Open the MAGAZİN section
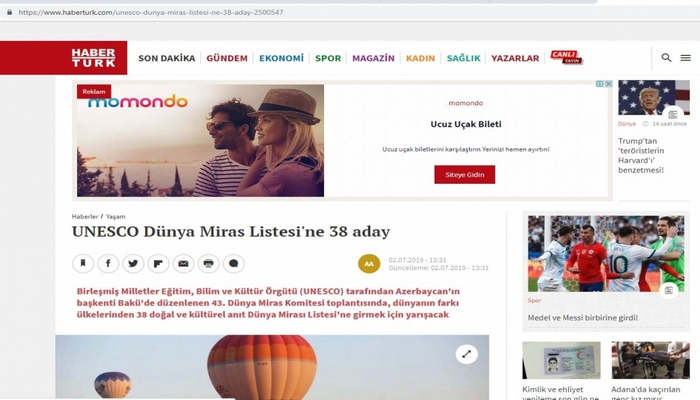700x400 pixels. [x=373, y=58]
